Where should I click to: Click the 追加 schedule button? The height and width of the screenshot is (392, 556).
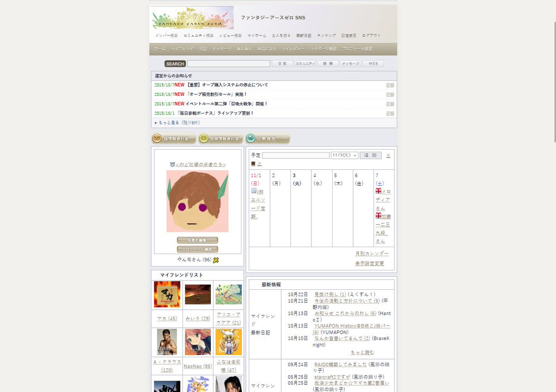click(x=371, y=156)
